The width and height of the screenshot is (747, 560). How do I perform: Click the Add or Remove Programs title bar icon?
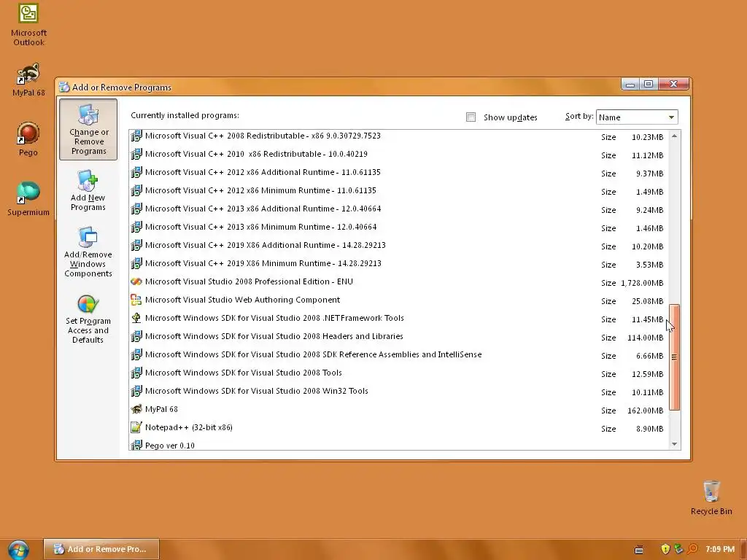tap(64, 87)
